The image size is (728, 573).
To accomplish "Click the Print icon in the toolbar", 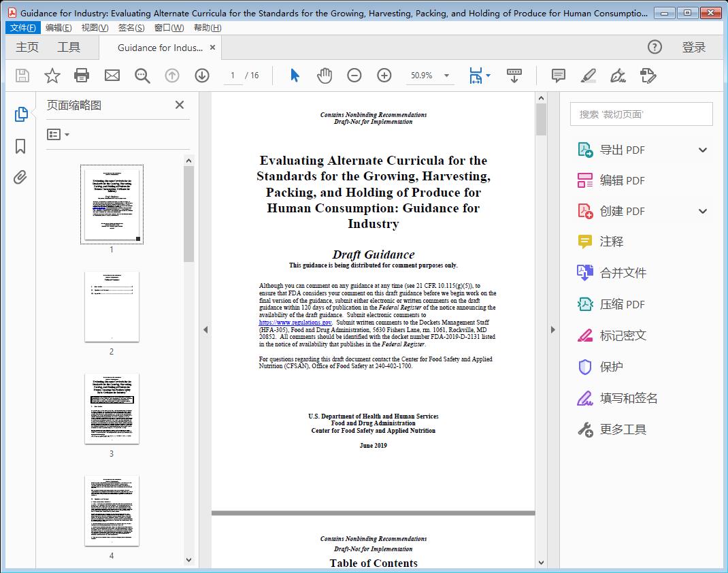I will 82,76.
